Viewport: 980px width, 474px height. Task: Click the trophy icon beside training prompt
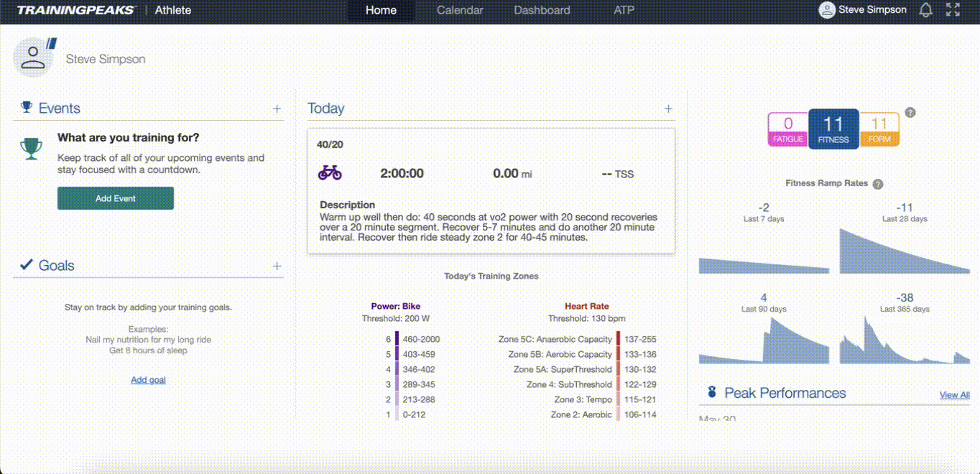pos(31,149)
